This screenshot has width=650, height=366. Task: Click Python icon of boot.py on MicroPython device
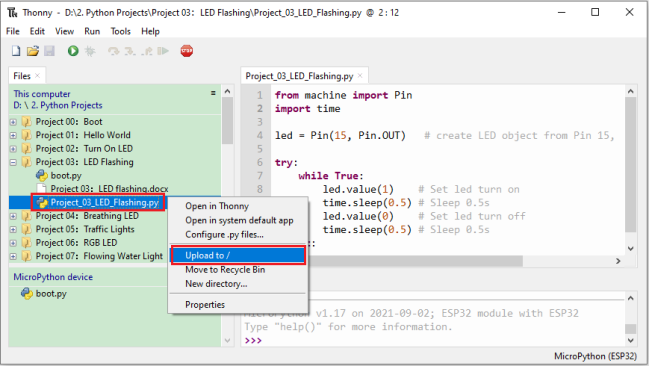coord(27,293)
